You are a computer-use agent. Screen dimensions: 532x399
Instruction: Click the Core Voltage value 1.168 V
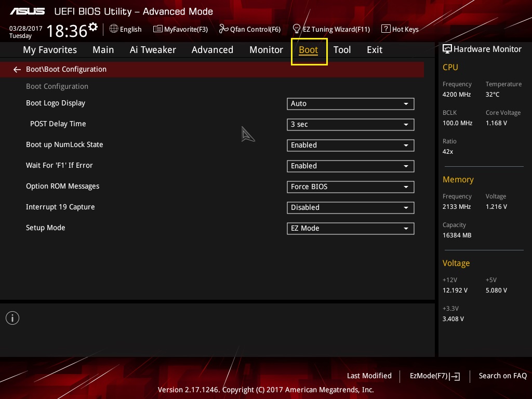click(496, 123)
